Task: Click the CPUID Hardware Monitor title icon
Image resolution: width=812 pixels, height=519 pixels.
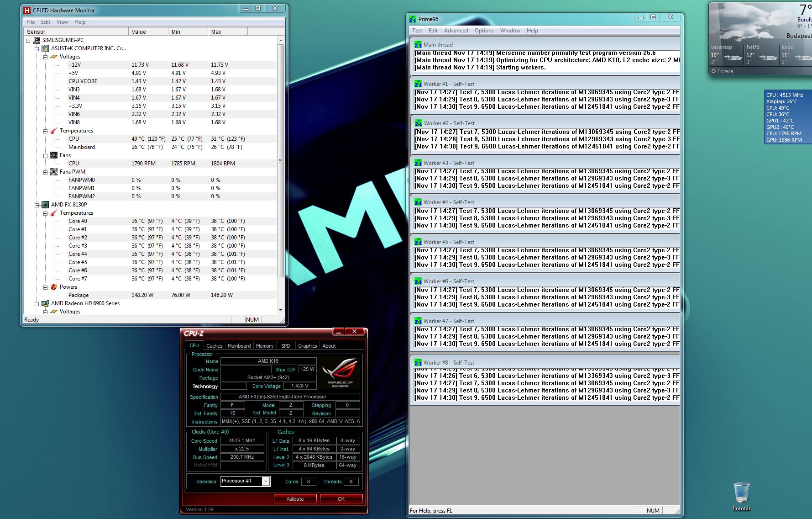Action: (x=27, y=10)
